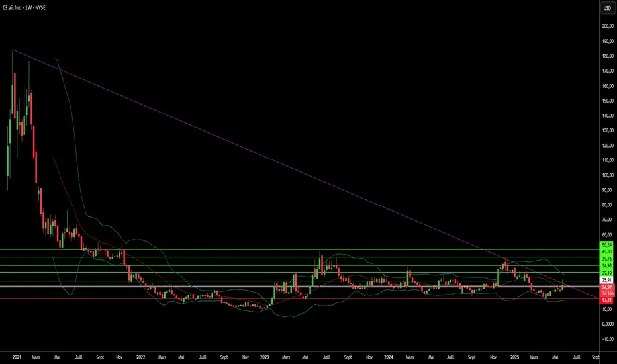Click the 100,00 price axis label
This screenshot has width=617, height=364.
click(608, 175)
